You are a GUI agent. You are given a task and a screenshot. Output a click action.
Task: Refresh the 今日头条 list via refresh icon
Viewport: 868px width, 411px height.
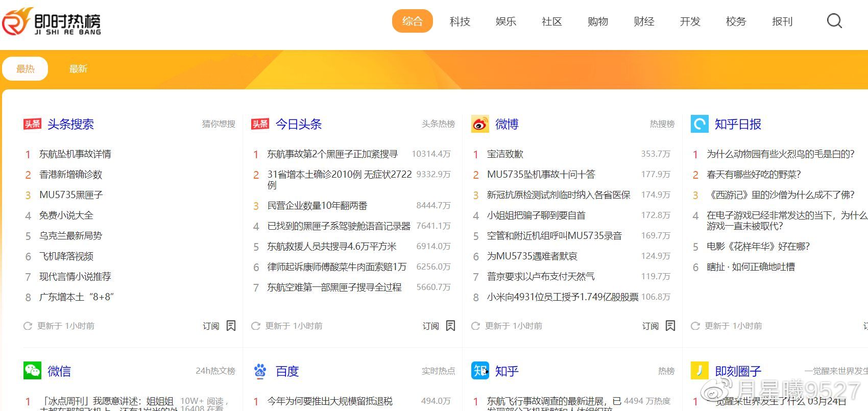[x=256, y=326]
